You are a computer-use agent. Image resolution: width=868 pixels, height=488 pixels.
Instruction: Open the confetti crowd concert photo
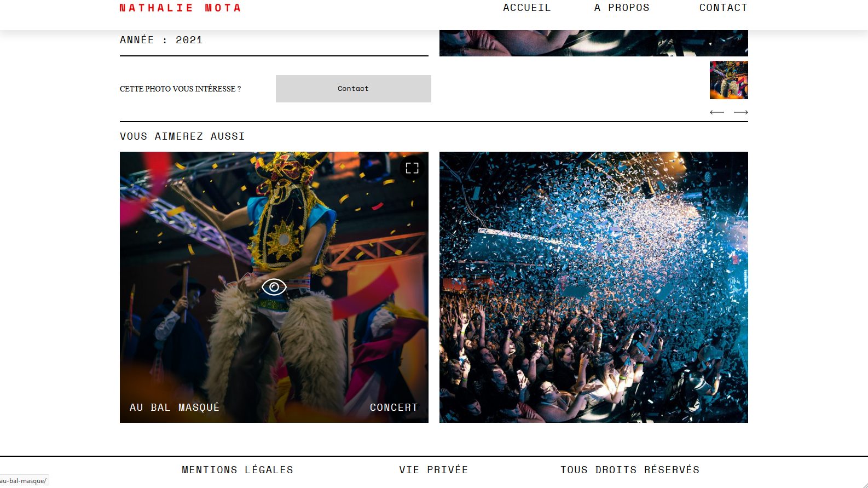click(x=594, y=287)
